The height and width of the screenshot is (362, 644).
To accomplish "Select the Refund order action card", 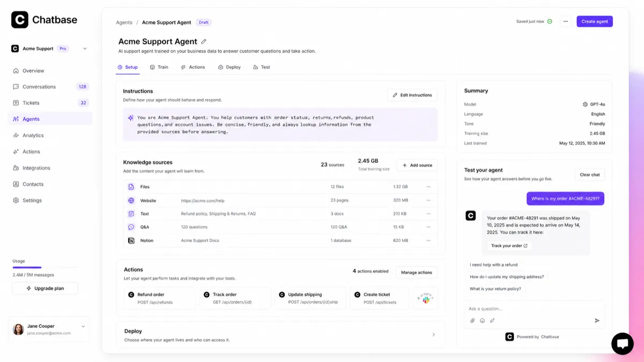I will (x=160, y=298).
